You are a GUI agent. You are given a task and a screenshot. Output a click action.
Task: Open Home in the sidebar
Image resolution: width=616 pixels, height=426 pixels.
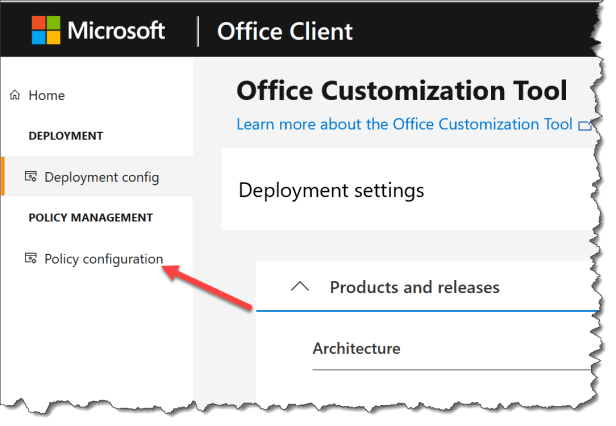coord(46,95)
